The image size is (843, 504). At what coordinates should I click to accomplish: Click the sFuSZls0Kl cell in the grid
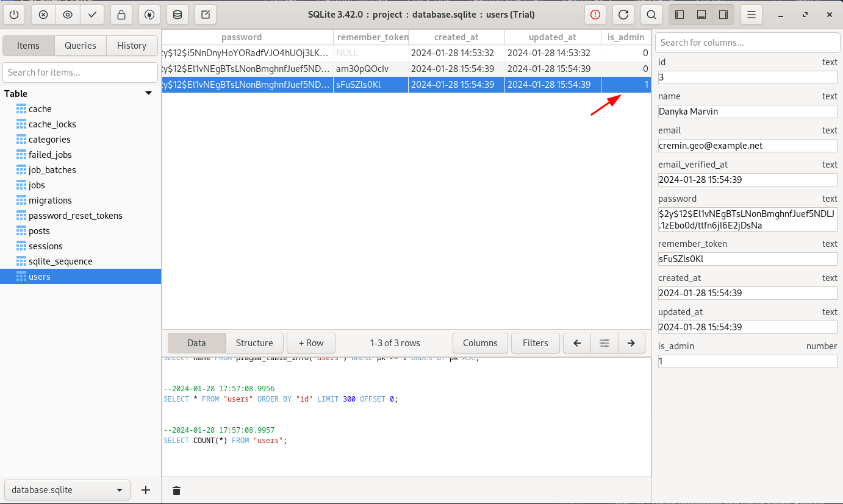point(371,85)
